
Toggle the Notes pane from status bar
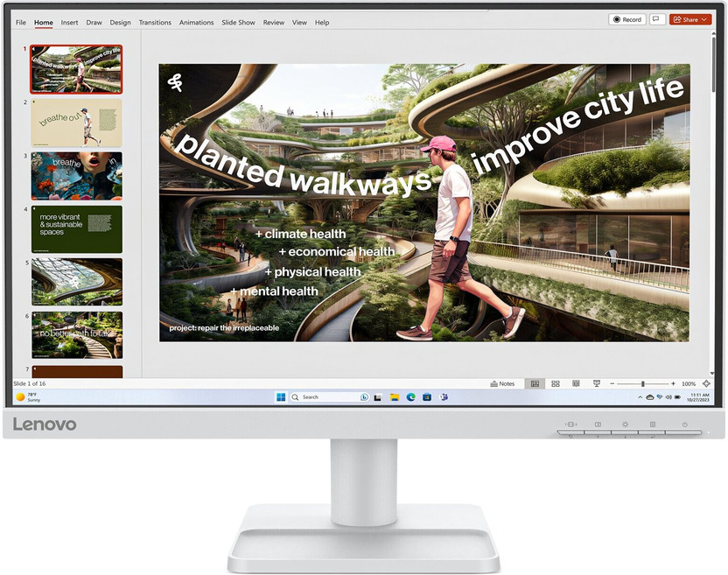(x=502, y=383)
